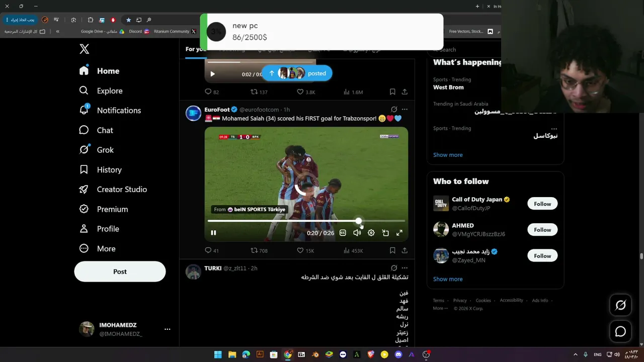Open more options on TURKI post
Viewport: 644px width, 362px height.
(405, 268)
